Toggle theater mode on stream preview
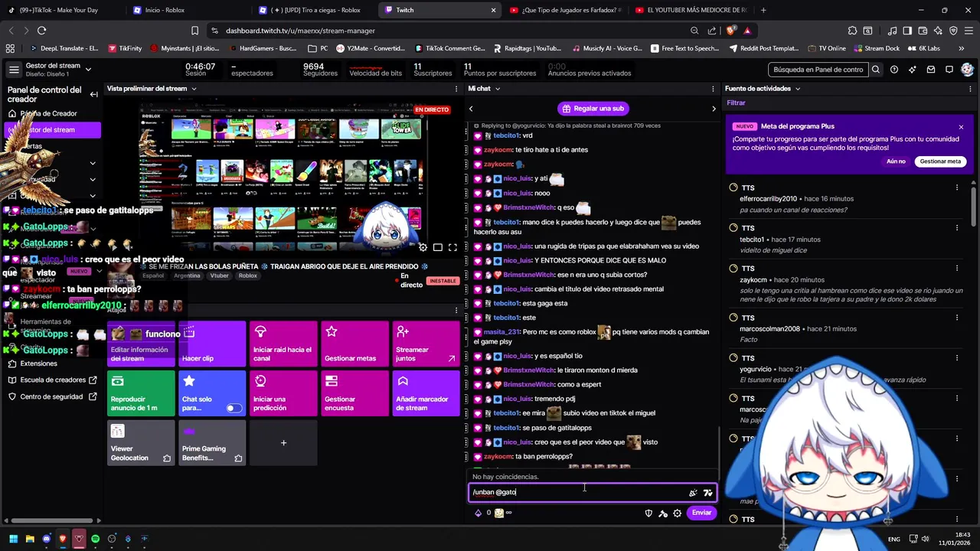 tap(438, 247)
